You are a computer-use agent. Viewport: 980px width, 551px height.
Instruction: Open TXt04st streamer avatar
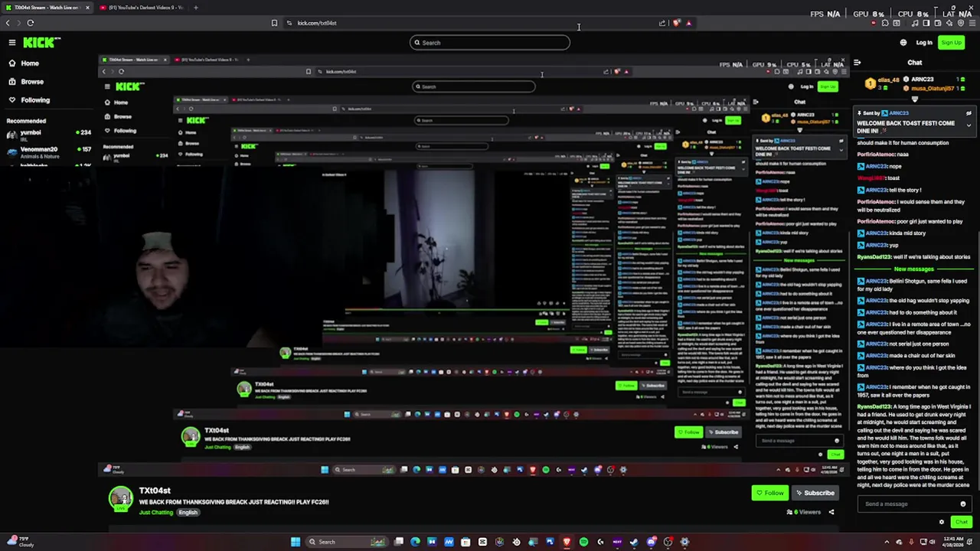[120, 500]
